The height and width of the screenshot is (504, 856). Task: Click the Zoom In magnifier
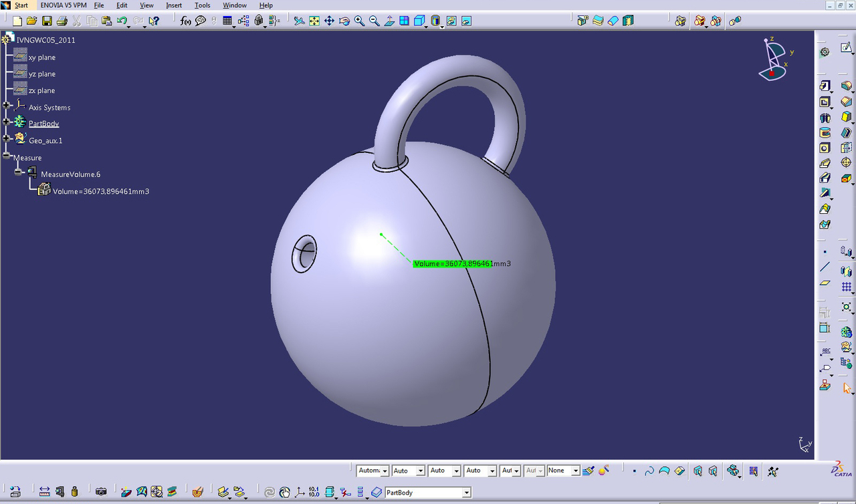[x=359, y=21]
